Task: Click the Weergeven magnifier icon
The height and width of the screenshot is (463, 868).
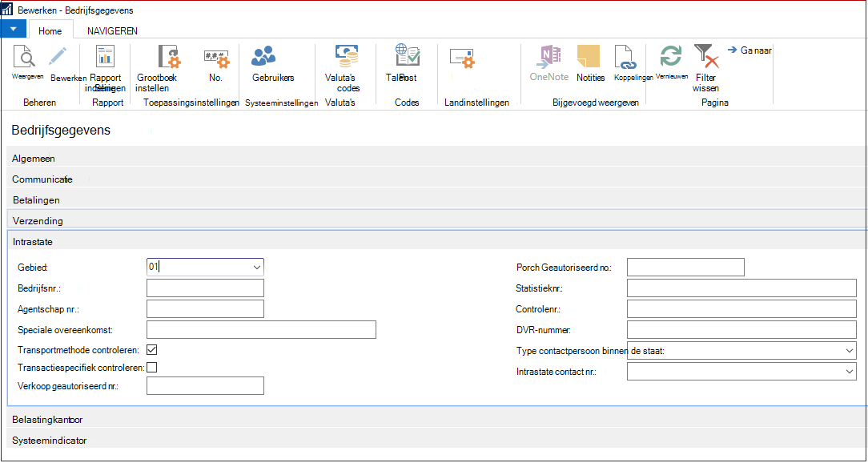Action: click(x=25, y=57)
